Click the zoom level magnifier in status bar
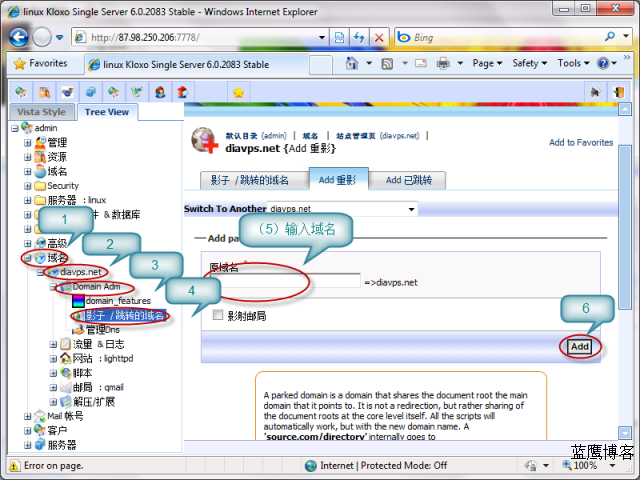The height and width of the screenshot is (480, 640). coord(567,465)
